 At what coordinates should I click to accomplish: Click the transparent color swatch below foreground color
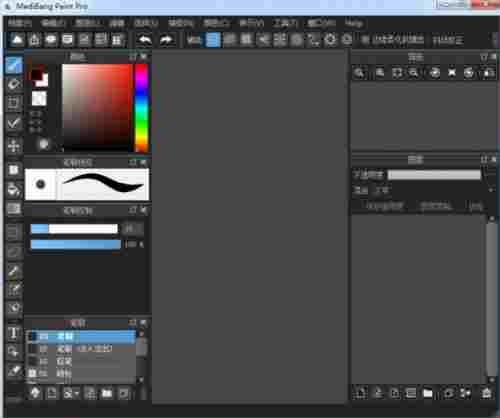[x=39, y=99]
